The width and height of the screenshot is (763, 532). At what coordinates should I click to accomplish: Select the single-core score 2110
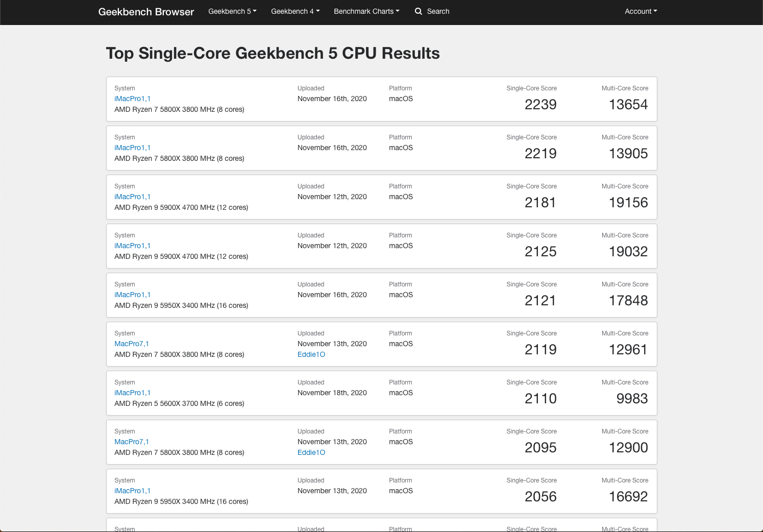click(540, 399)
